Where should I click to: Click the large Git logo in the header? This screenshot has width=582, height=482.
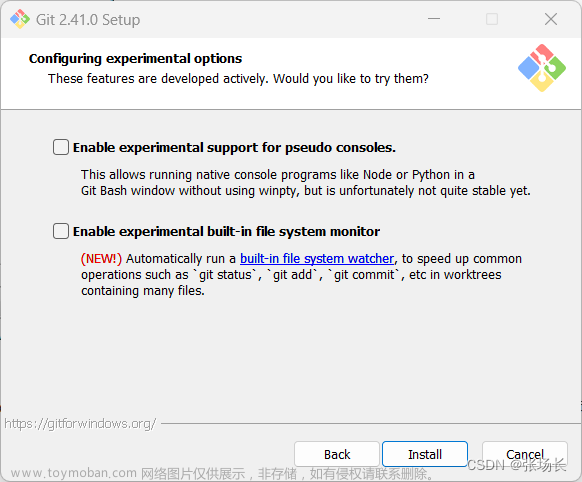coord(542,68)
